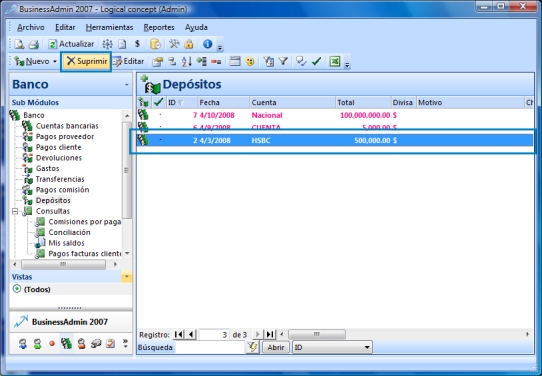
Task: Select the (Todos) view radio button
Action: coord(17,289)
